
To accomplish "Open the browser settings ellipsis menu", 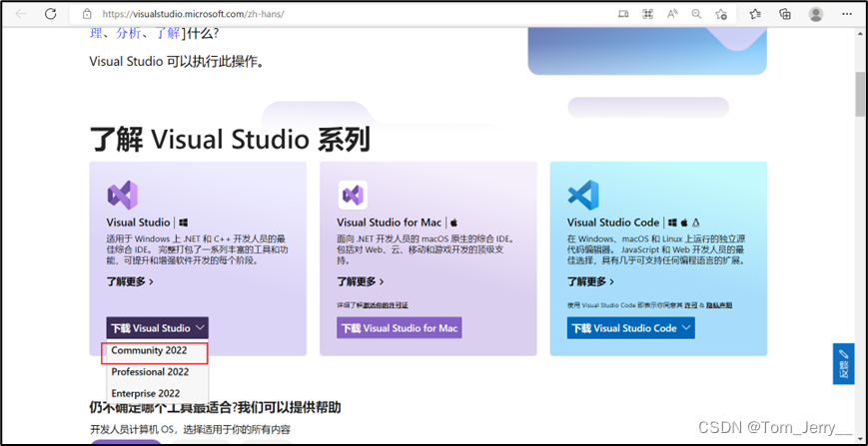I will (x=847, y=14).
